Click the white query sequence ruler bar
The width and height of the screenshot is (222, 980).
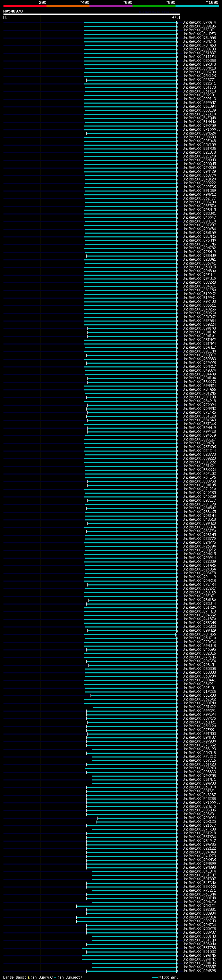92,14
